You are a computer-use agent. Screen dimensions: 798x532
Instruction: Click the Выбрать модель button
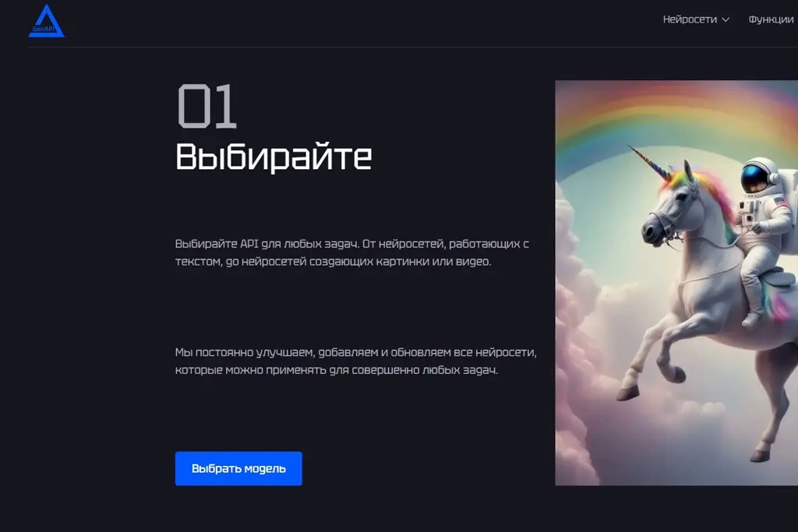click(238, 468)
